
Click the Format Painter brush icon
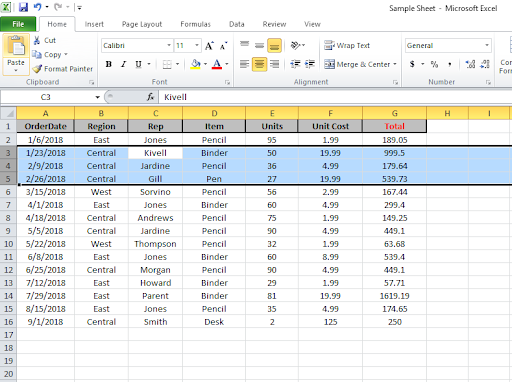(37, 69)
